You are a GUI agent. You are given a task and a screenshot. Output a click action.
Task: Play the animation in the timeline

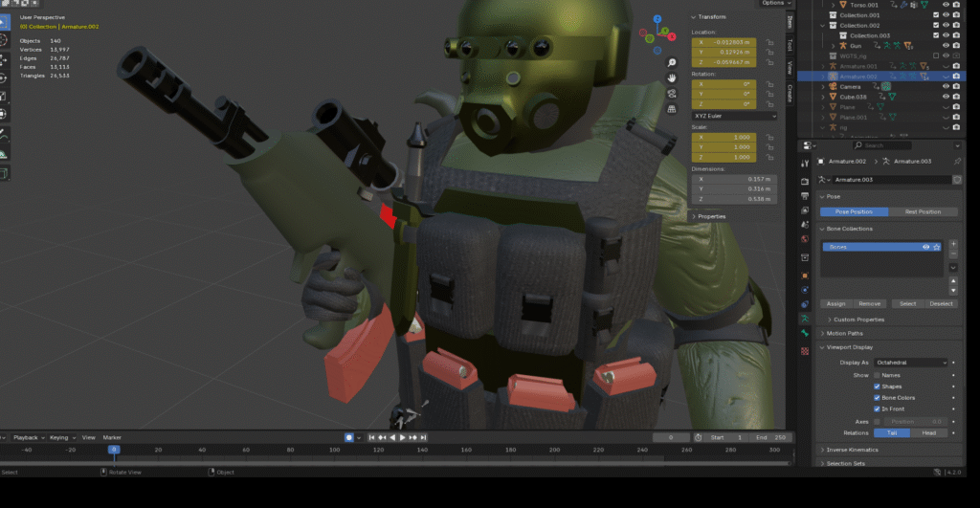click(x=403, y=437)
